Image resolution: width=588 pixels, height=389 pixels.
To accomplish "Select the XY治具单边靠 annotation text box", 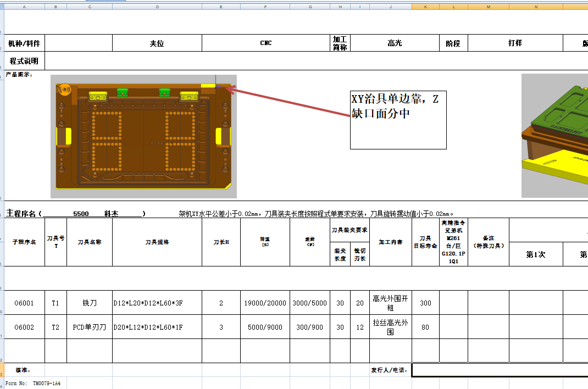I will coord(398,119).
